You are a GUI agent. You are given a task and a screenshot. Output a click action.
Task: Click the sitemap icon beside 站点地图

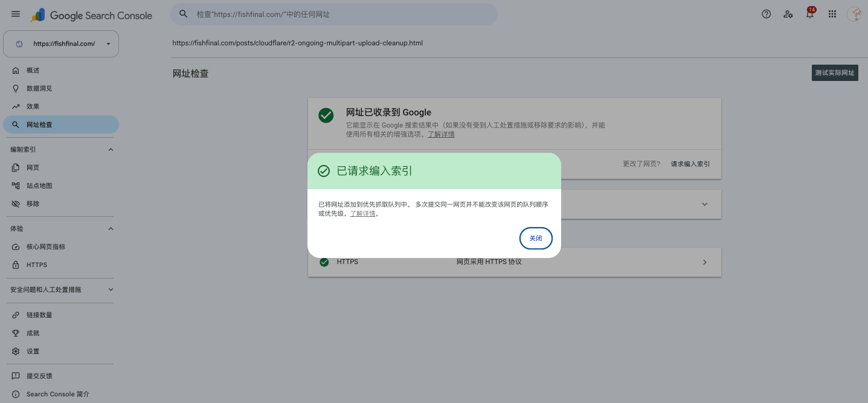coord(16,185)
